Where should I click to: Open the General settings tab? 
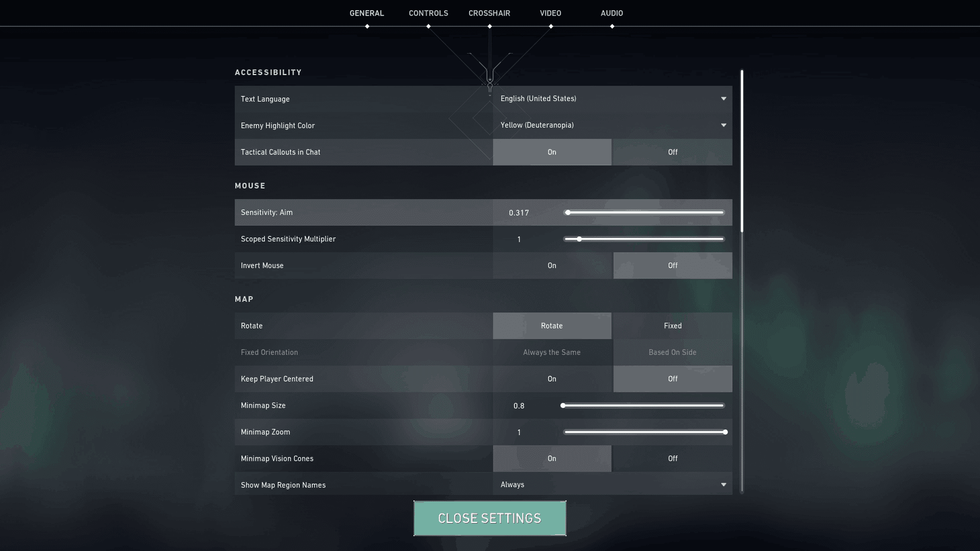pos(367,13)
